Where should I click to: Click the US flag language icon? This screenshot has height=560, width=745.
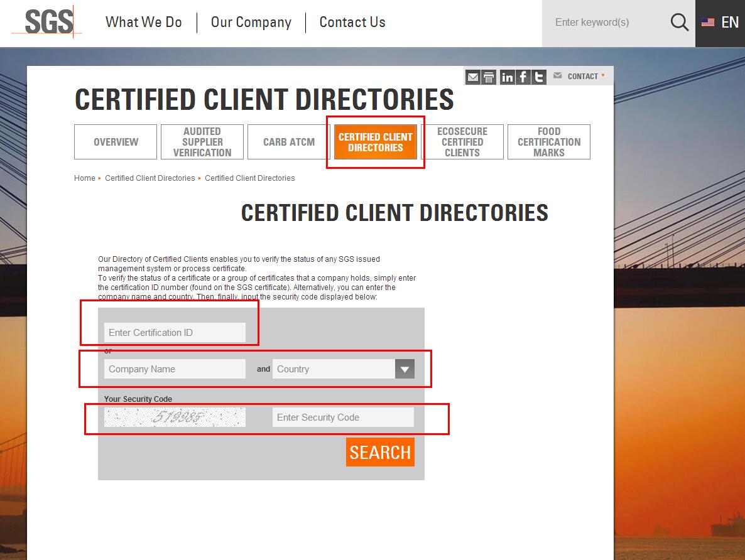[x=707, y=23]
